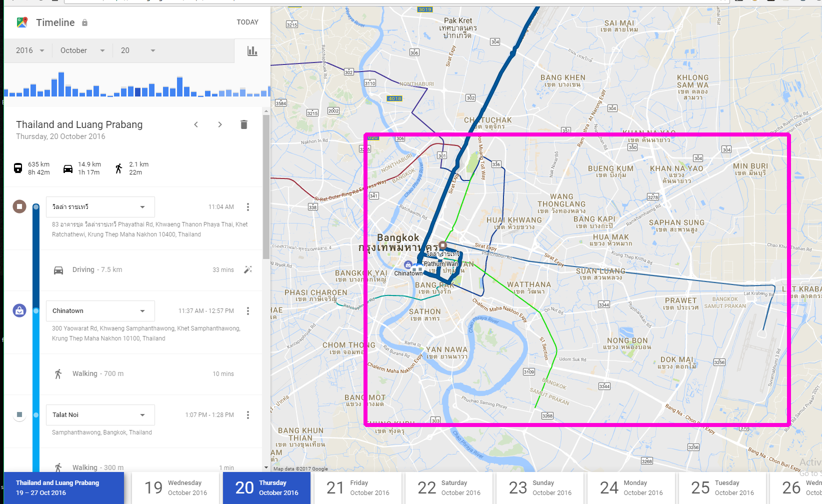
Task: Click the CHATUCHAK label on the map
Action: (x=487, y=120)
